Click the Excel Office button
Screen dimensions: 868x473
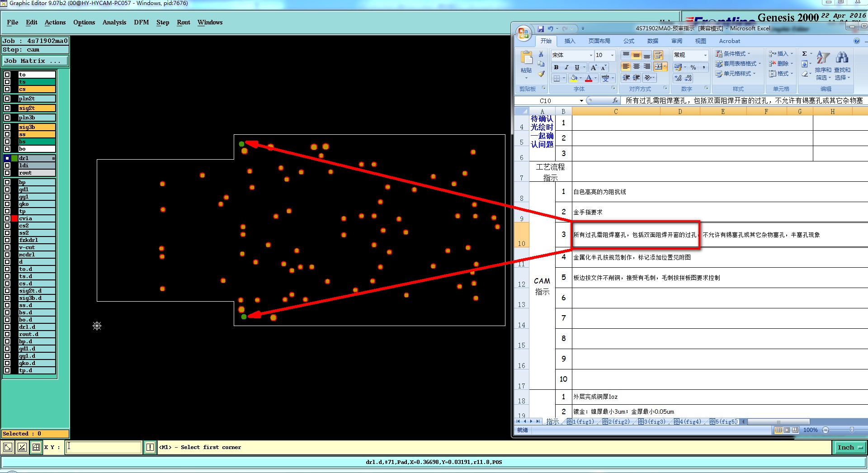click(524, 33)
